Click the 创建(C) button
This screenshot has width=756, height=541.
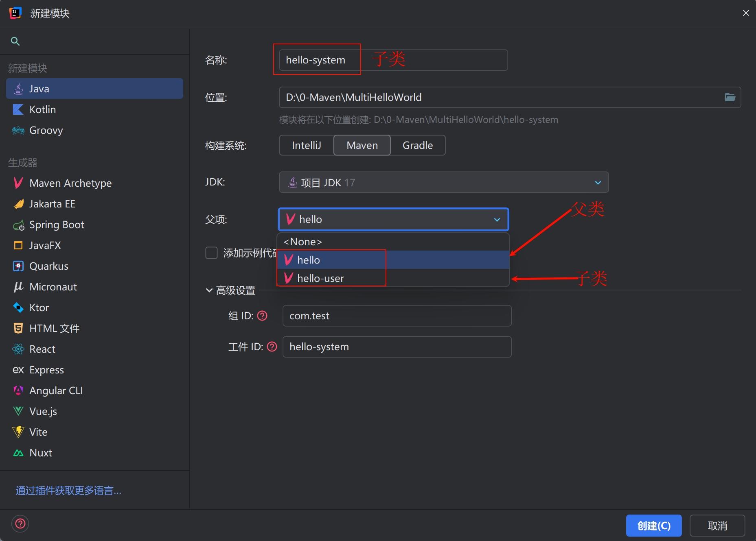(653, 526)
